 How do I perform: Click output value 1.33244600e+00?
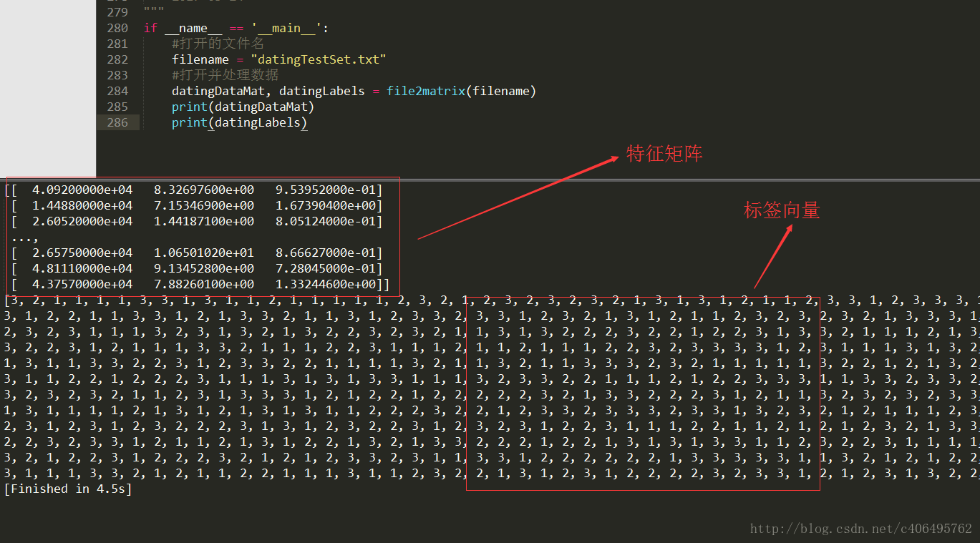point(326,284)
